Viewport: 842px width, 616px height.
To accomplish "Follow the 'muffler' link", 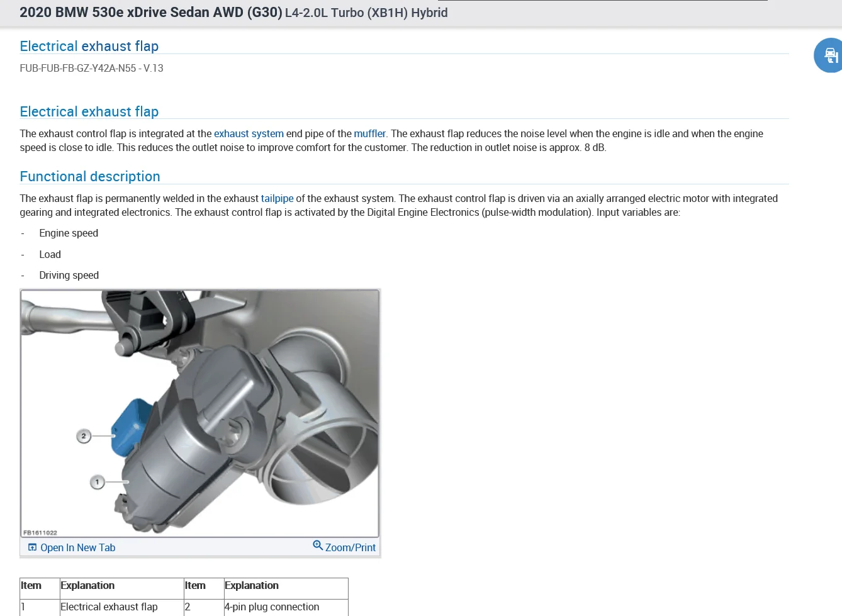I will click(369, 133).
